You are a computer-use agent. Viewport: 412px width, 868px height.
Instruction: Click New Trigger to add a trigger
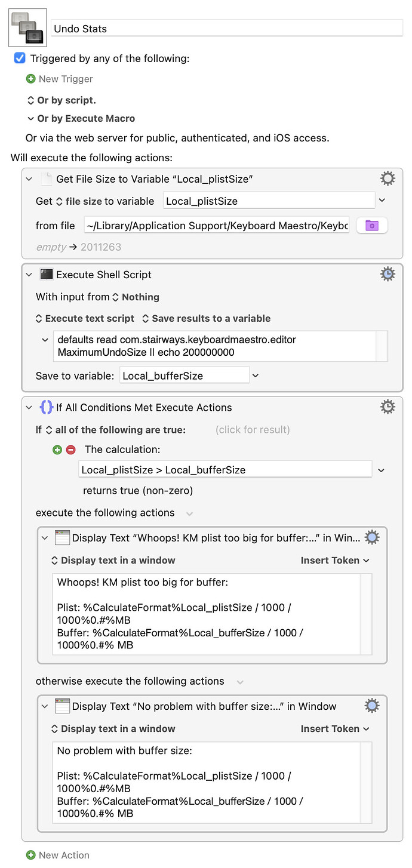pyautogui.click(x=60, y=79)
